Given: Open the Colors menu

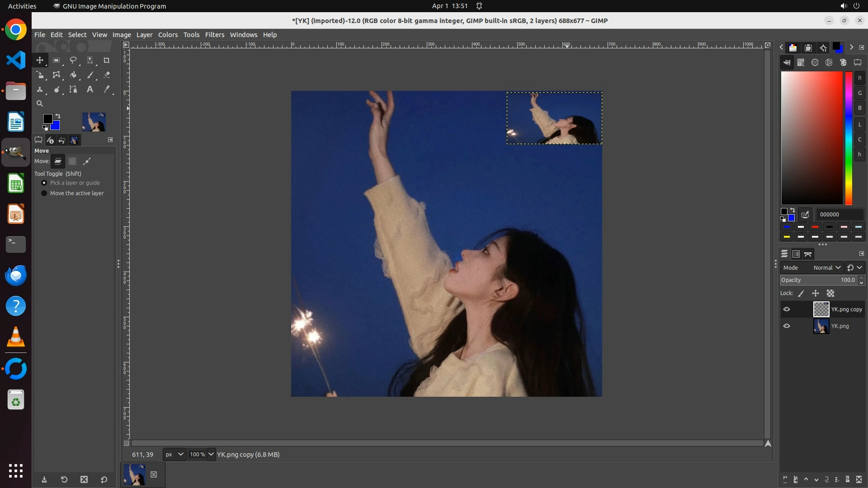Looking at the screenshot, I should pos(168,35).
